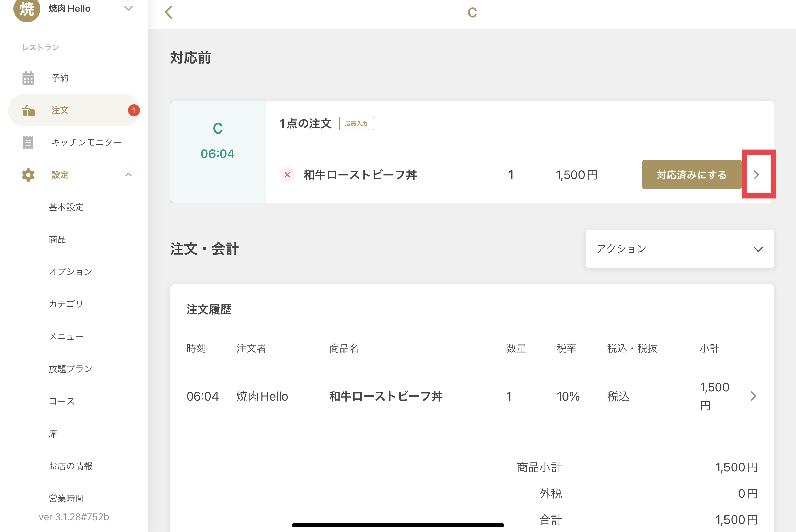Open order history row detail arrow
This screenshot has height=532, width=796.
point(753,396)
